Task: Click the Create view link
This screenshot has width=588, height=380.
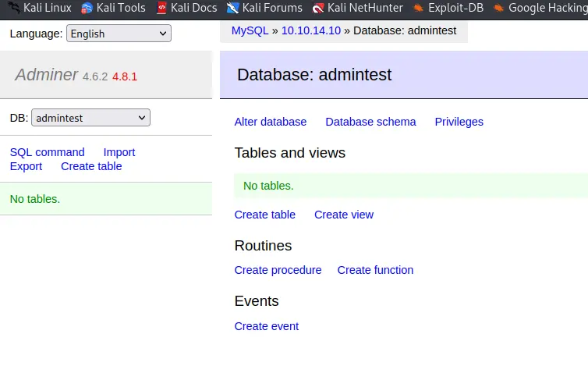Action: (x=344, y=215)
